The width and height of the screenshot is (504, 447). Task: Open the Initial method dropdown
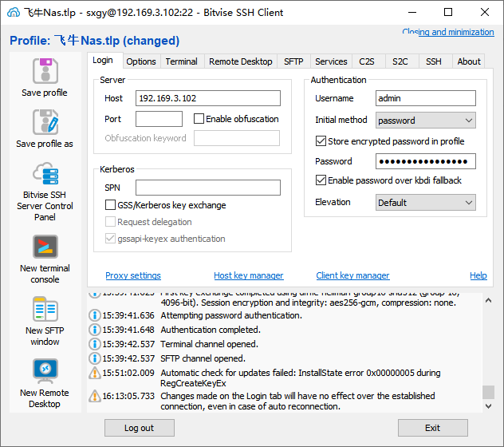click(x=426, y=121)
